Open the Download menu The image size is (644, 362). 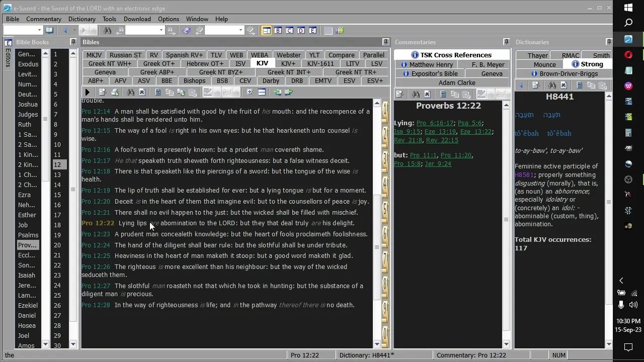[137, 19]
